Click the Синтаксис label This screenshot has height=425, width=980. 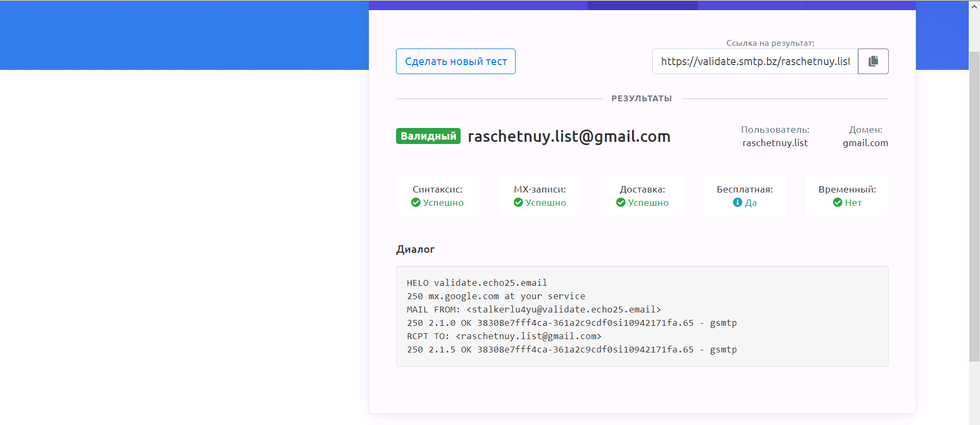click(438, 189)
